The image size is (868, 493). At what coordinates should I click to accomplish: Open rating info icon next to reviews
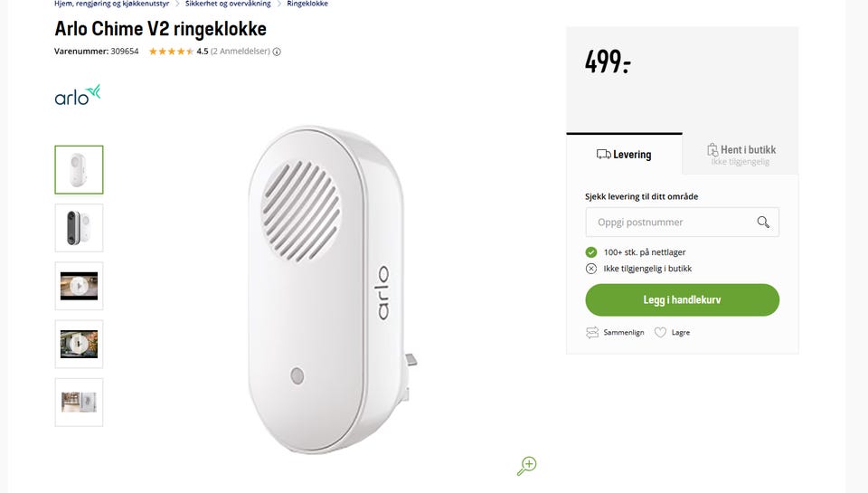[277, 52]
